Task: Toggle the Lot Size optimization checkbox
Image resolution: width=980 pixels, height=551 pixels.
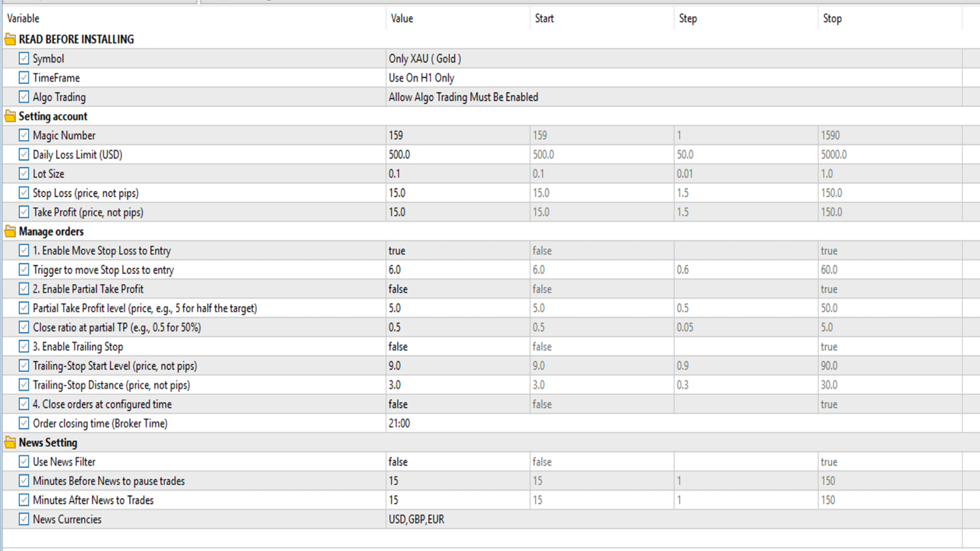Action: [x=24, y=173]
